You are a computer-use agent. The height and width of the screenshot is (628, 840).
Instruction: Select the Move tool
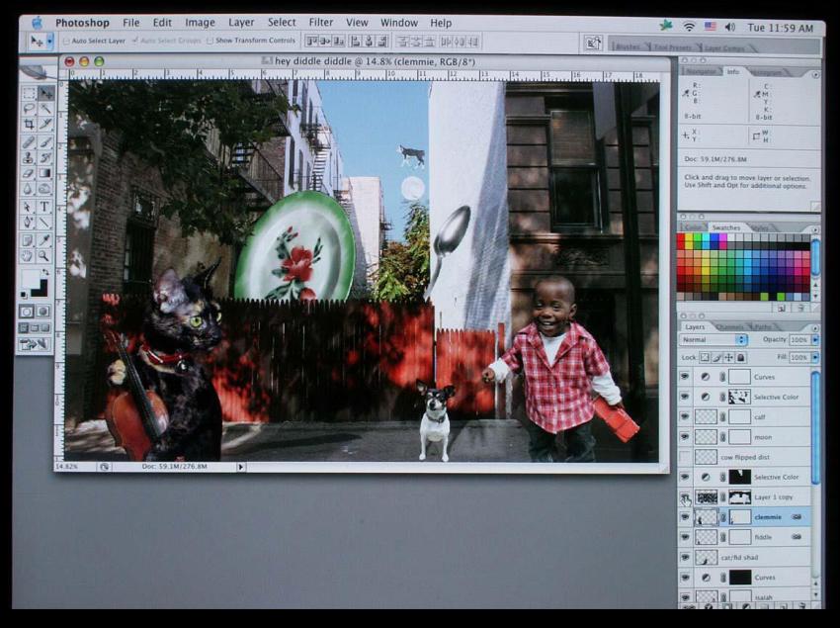47,92
